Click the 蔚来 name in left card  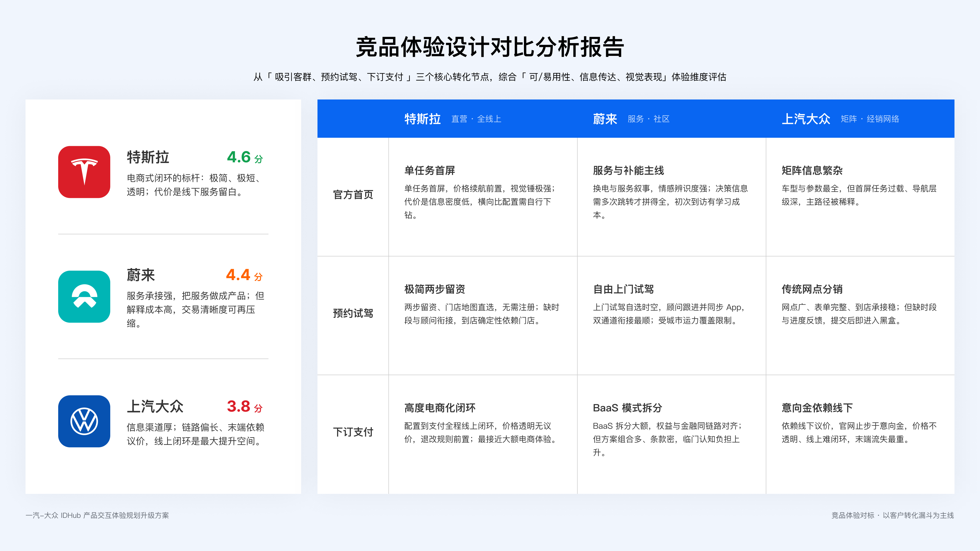[x=141, y=275]
